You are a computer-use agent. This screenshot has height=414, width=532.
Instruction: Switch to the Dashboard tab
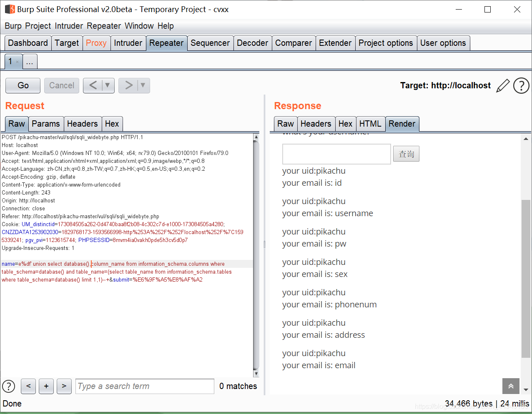(x=28, y=43)
